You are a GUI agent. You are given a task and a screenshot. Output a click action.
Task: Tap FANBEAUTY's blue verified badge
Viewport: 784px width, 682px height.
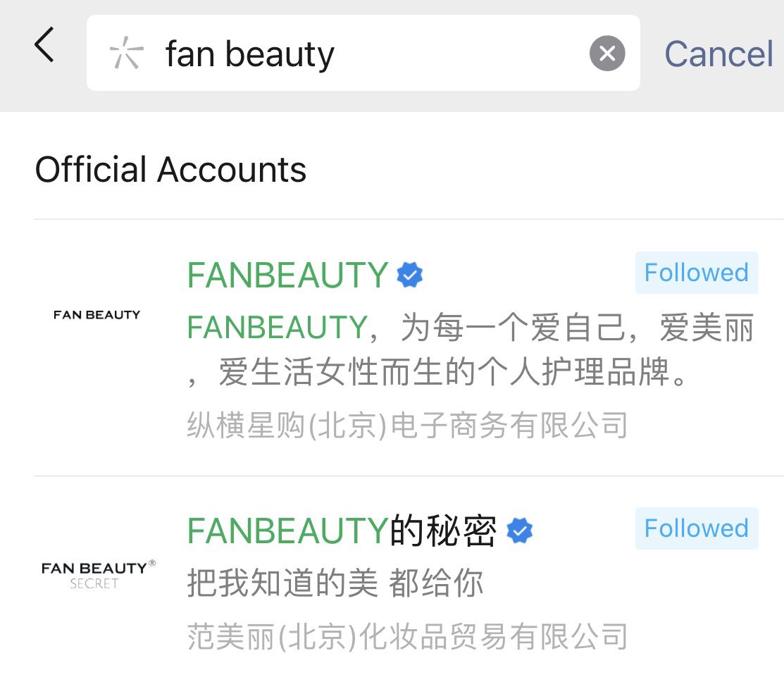coord(409,275)
